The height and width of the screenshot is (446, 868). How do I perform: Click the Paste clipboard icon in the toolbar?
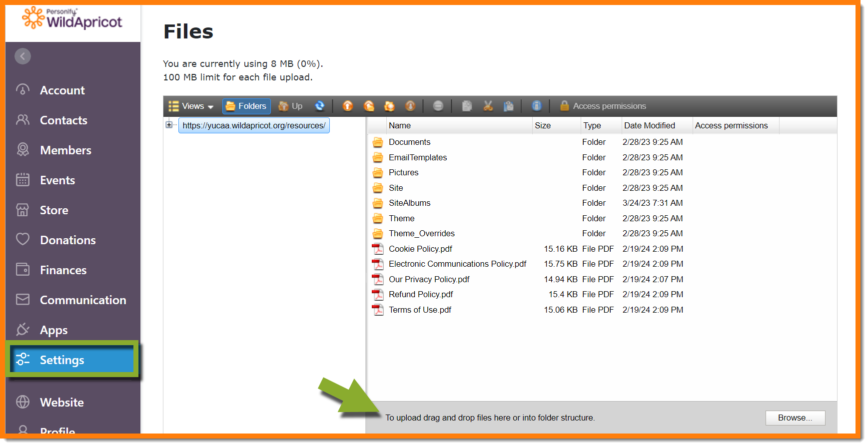click(x=508, y=106)
